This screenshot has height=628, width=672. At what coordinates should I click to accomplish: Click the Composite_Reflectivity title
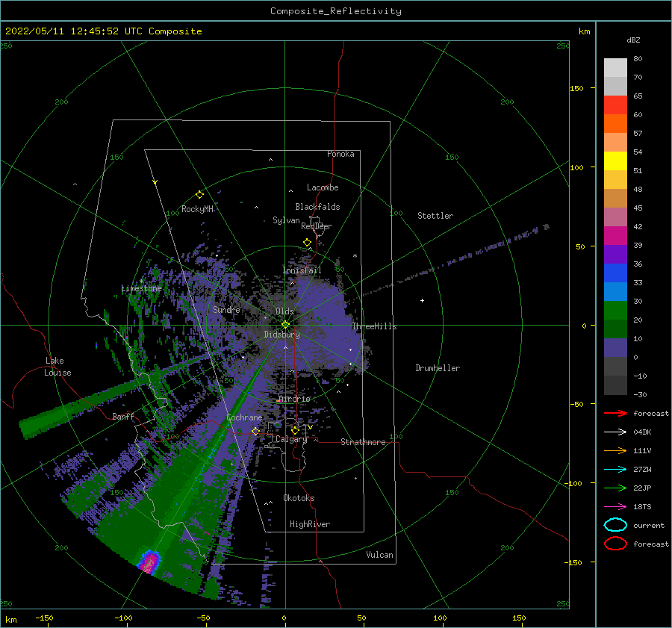pyautogui.click(x=336, y=11)
